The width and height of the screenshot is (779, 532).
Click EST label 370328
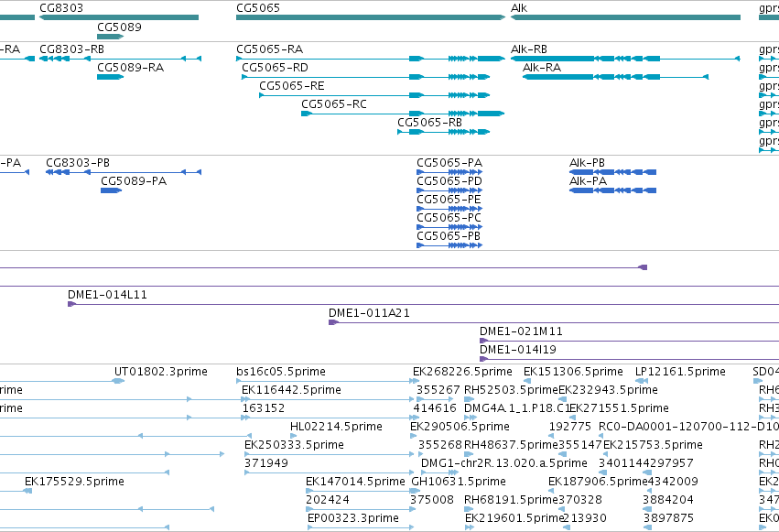pyautogui.click(x=580, y=500)
